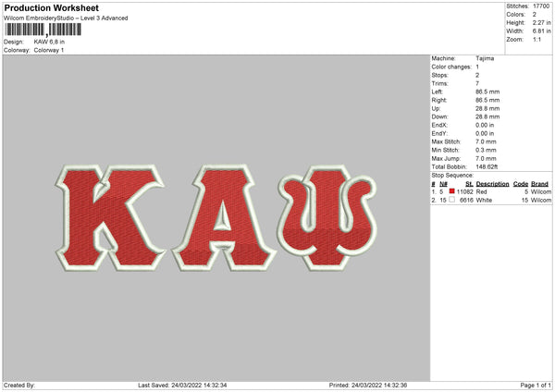Click the Down value 28.8 mm
Image resolution: width=555 pixels, height=392 pixels.
[487, 116]
